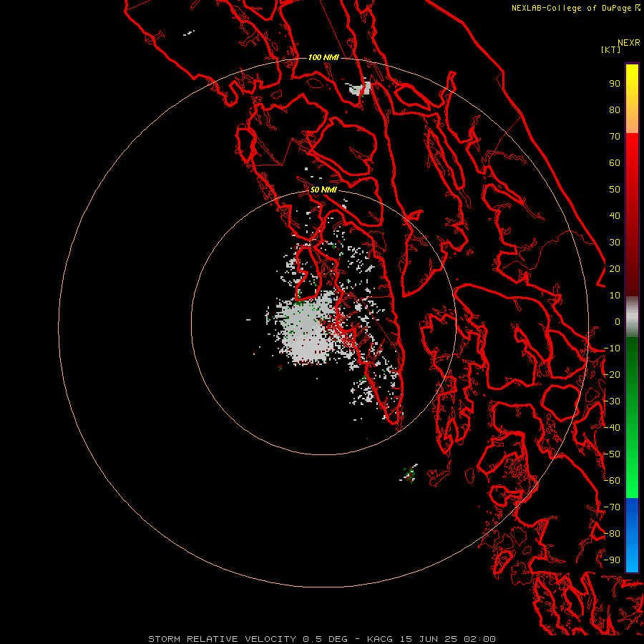Click the KT units label
Viewport: 644px width, 644px height.
pyautogui.click(x=610, y=49)
